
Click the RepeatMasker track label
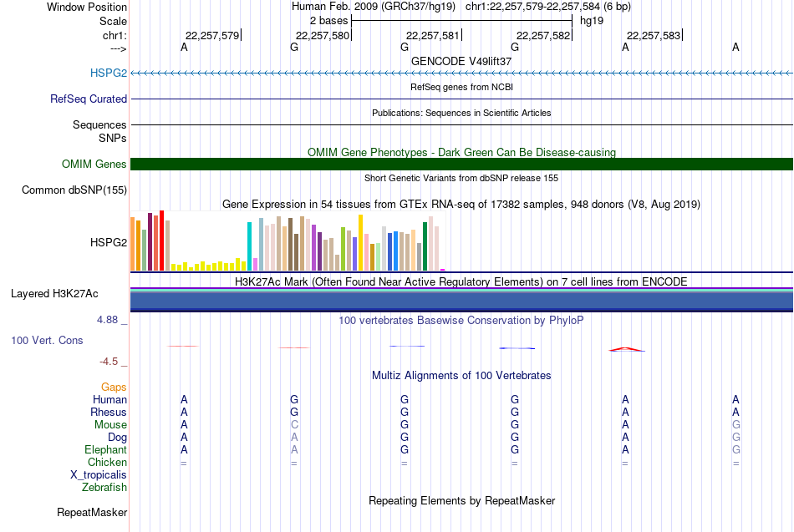(92, 512)
